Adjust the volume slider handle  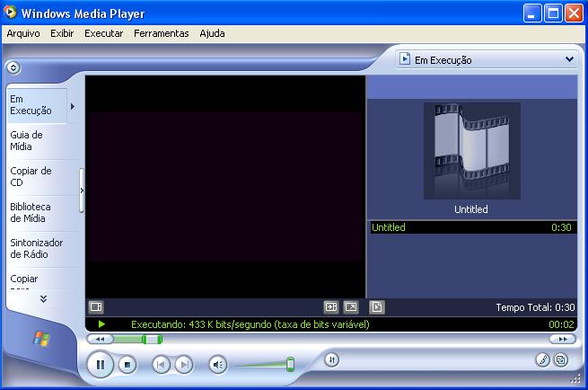coord(290,364)
